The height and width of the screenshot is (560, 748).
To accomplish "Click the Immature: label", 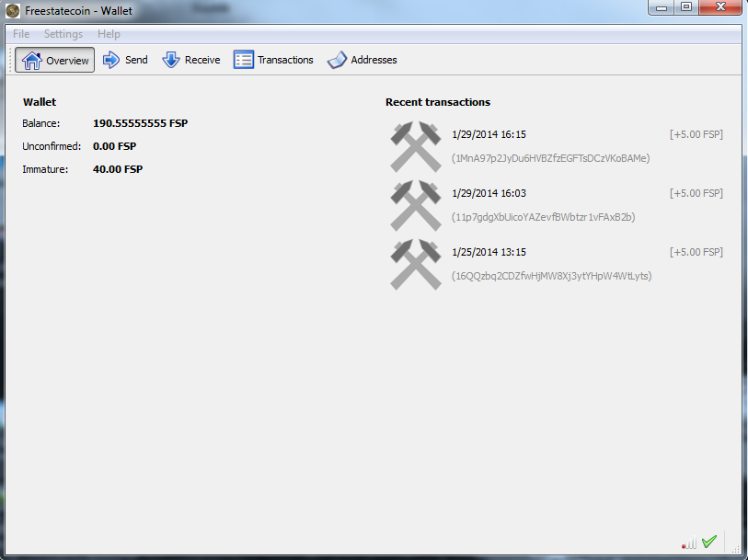I will click(45, 169).
